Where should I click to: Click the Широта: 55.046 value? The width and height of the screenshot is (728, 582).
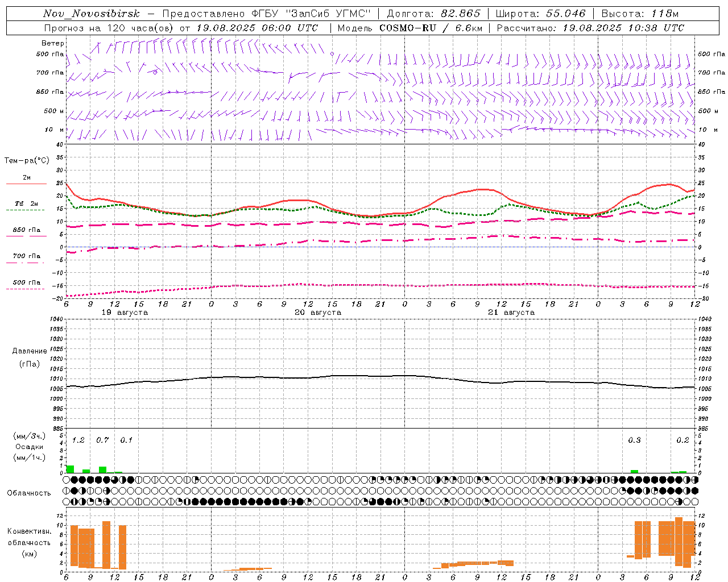[541, 14]
